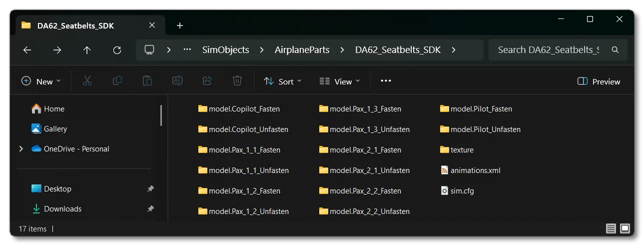Select model.Pax_1_1_Unfasten folder
644x246 pixels.
243,170
